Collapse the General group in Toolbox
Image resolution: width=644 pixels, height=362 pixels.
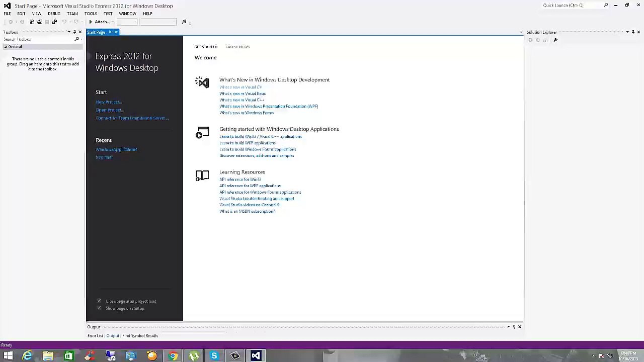coord(6,47)
